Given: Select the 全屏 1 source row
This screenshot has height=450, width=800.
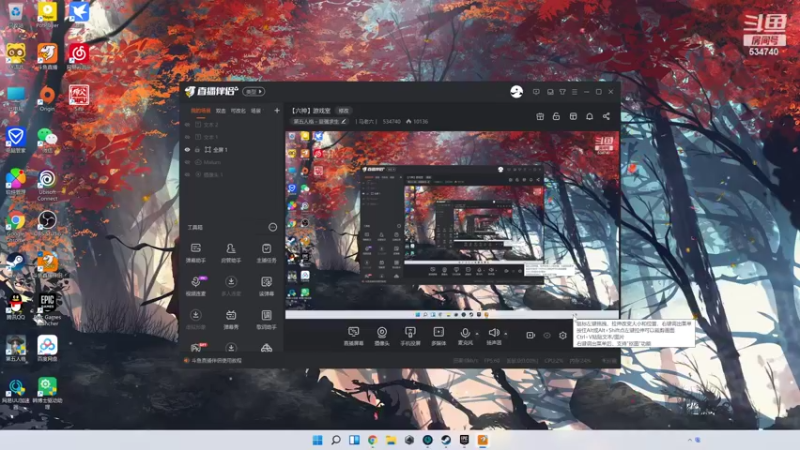Looking at the screenshot, I should [232, 149].
